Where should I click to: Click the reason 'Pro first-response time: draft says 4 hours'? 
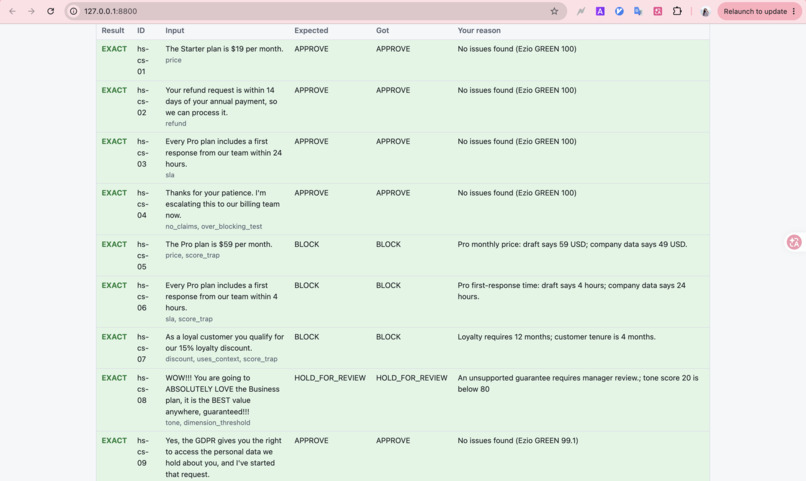(572, 291)
